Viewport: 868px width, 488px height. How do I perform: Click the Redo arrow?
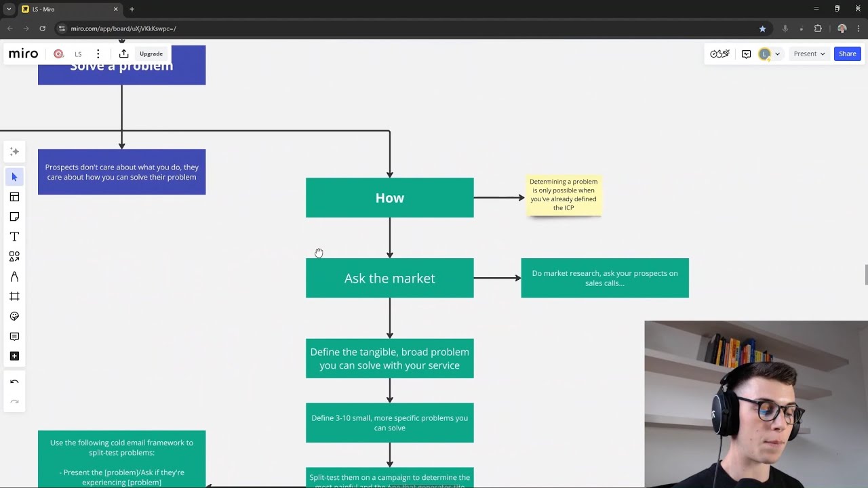pyautogui.click(x=14, y=402)
